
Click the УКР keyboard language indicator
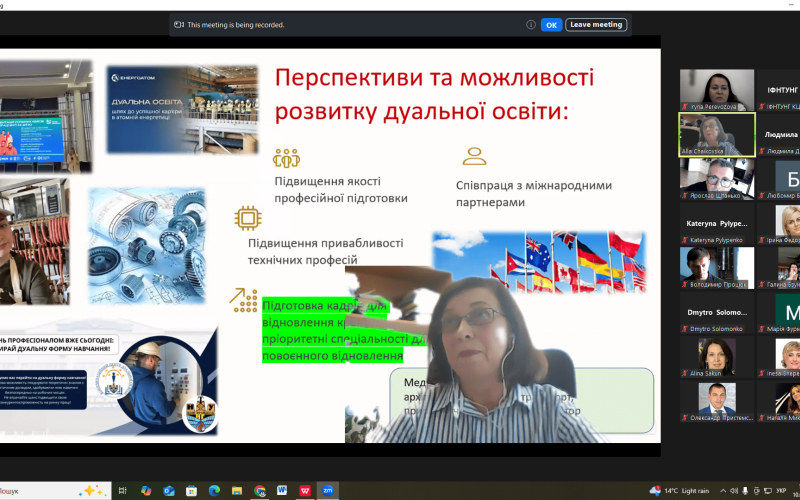pyautogui.click(x=781, y=491)
